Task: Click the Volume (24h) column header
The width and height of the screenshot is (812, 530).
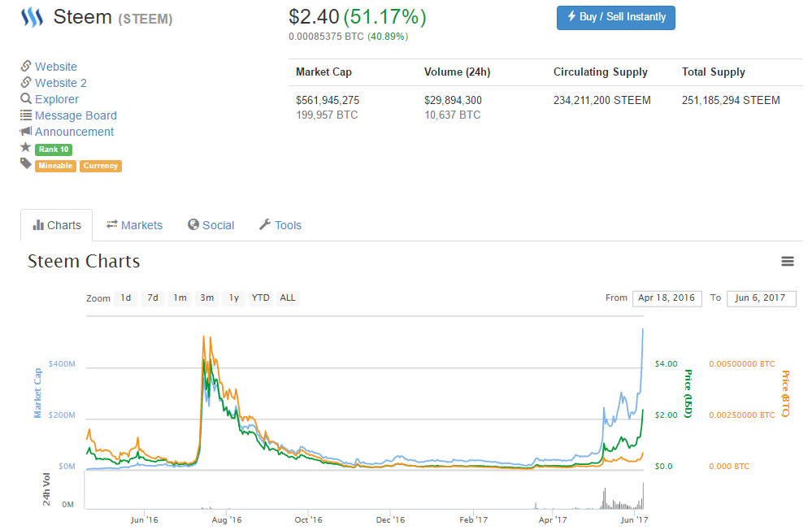Action: coord(458,72)
